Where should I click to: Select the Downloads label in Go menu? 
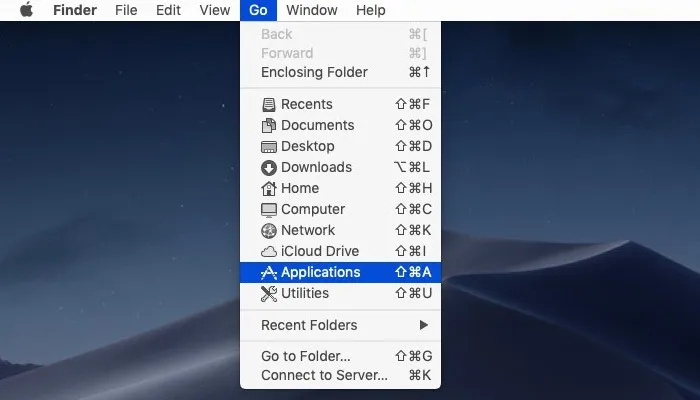[x=317, y=167]
